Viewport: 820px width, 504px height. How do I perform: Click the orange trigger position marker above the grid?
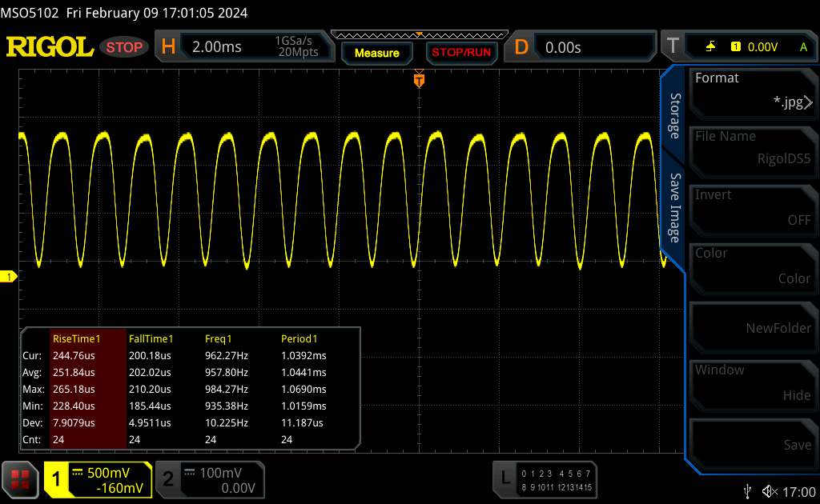coord(418,80)
